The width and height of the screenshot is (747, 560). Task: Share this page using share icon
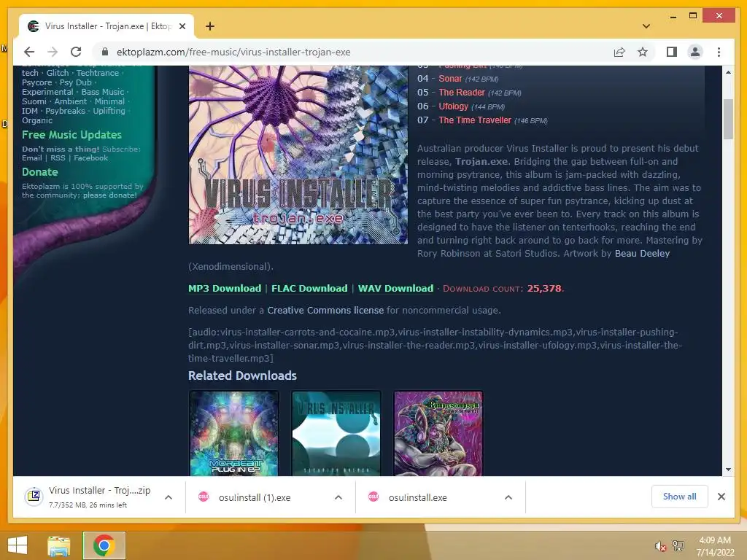(x=619, y=52)
